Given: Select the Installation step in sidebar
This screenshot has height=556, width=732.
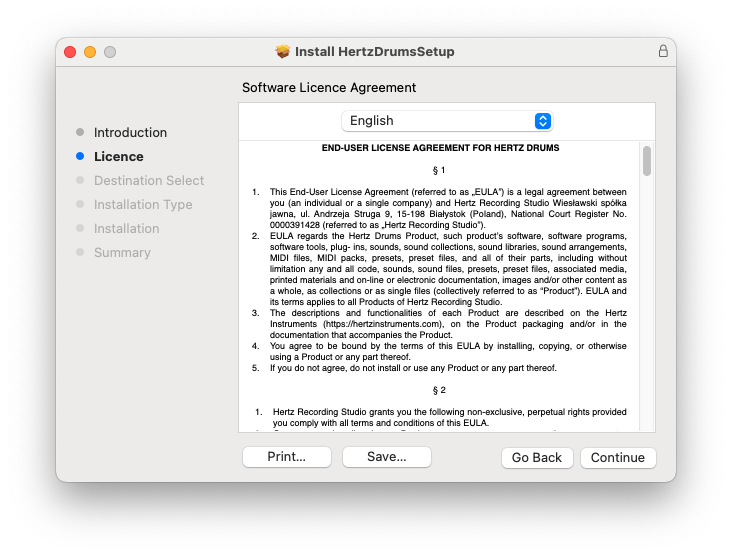Looking at the screenshot, I should [127, 229].
